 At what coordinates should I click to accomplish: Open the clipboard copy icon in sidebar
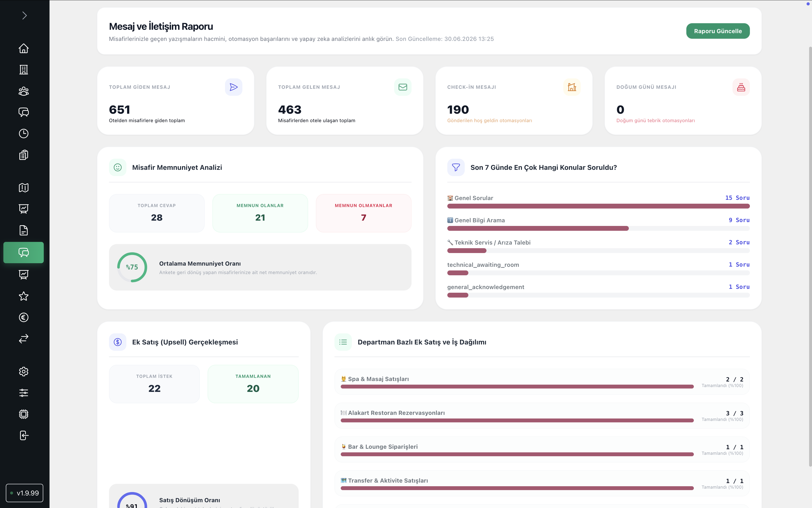(23, 155)
